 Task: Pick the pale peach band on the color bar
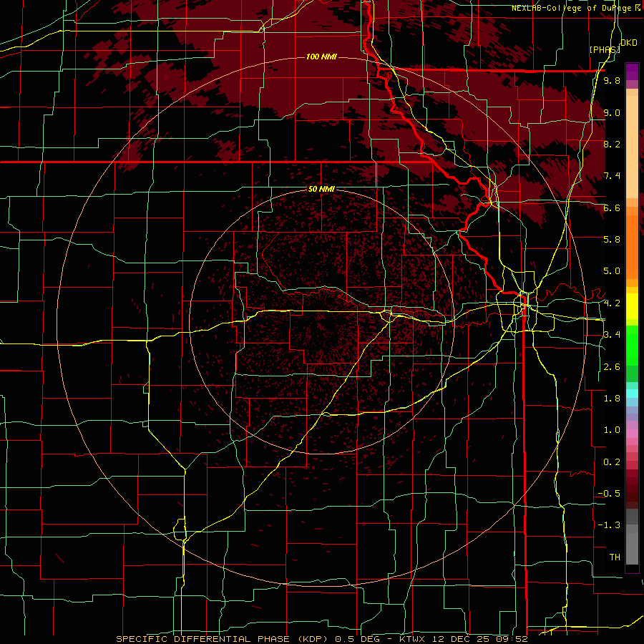point(632,148)
